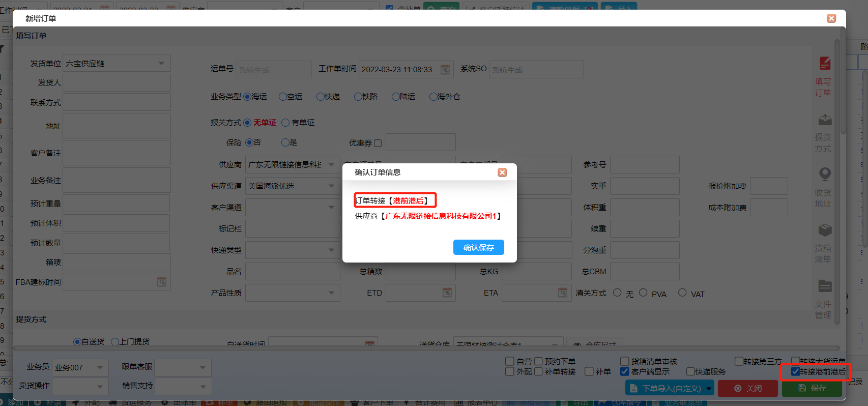Open calendar icon in ETA field
Screen dimensions: 868x406
(563, 293)
